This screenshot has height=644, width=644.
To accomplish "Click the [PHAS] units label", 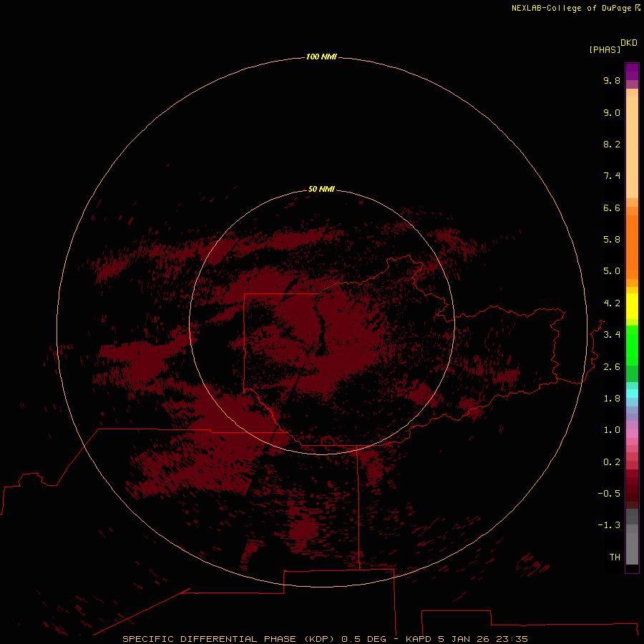I will coord(605,50).
